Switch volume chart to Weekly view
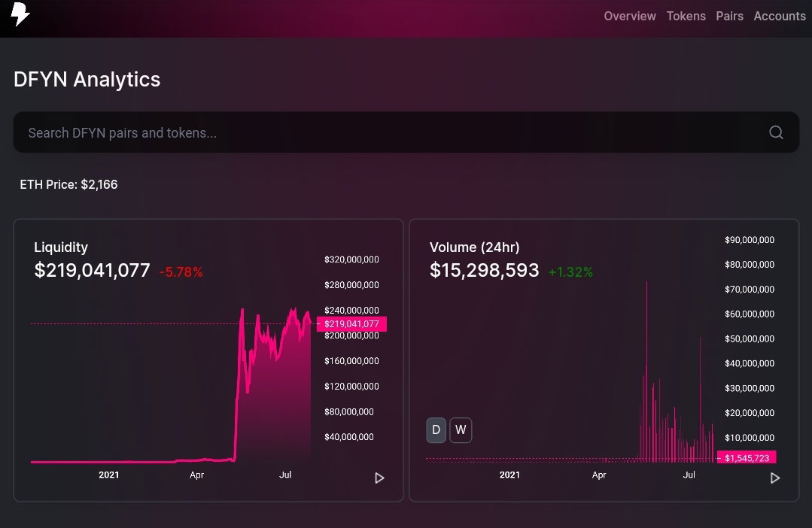The image size is (812, 528). [x=461, y=430]
